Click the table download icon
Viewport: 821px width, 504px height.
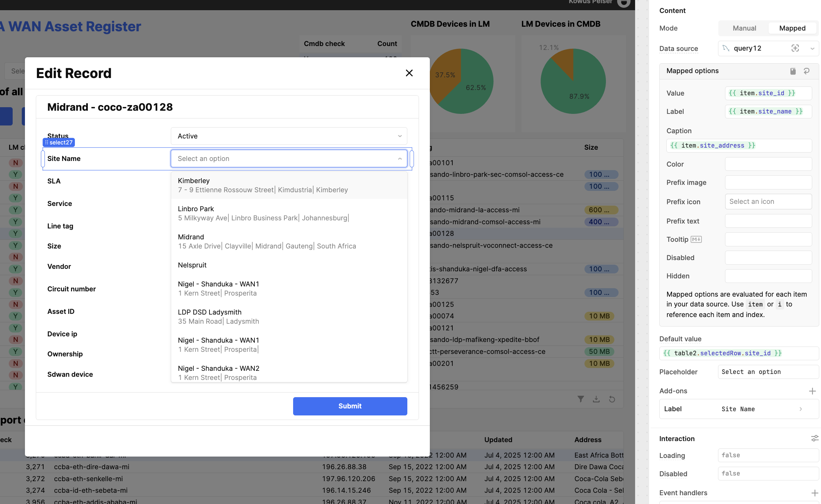(x=596, y=399)
